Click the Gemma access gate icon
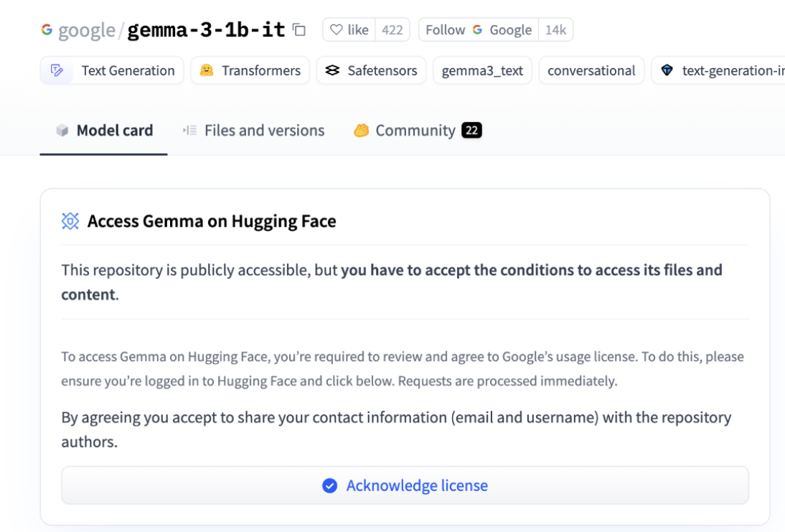This screenshot has height=532, width=785. point(70,221)
